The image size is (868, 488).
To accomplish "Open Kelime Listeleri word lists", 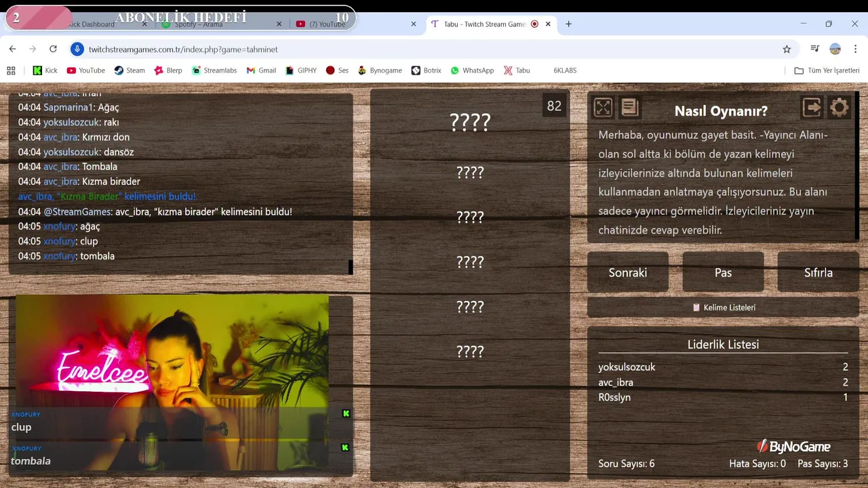I will [723, 307].
